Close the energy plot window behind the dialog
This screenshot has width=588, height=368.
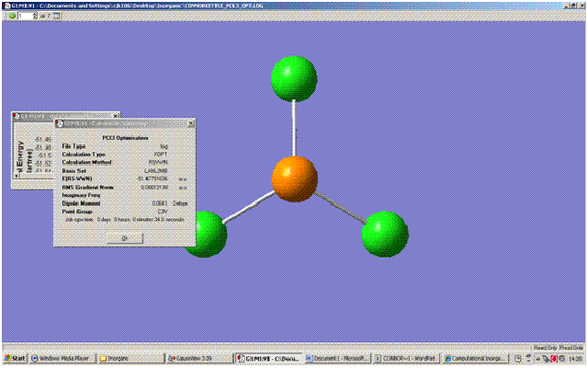click(x=117, y=116)
